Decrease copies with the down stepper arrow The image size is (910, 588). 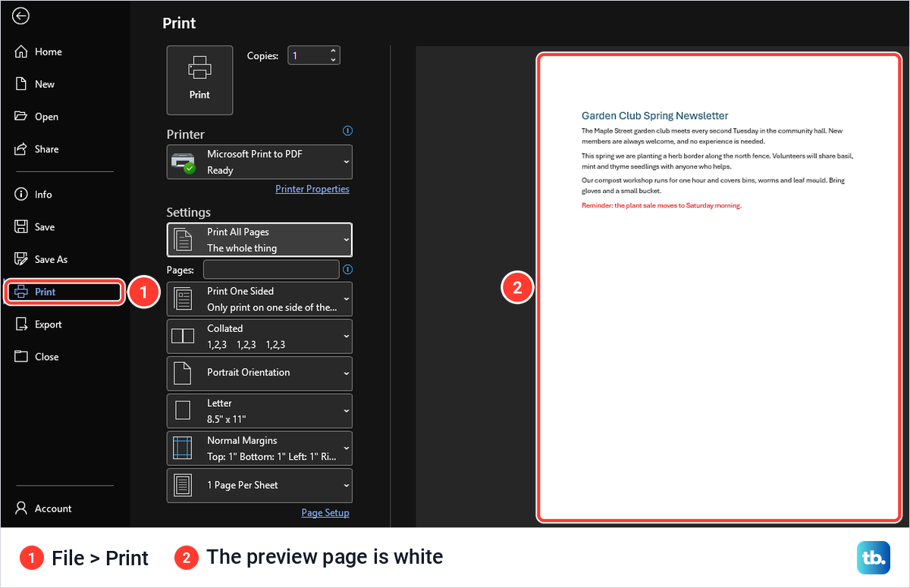pos(333,60)
